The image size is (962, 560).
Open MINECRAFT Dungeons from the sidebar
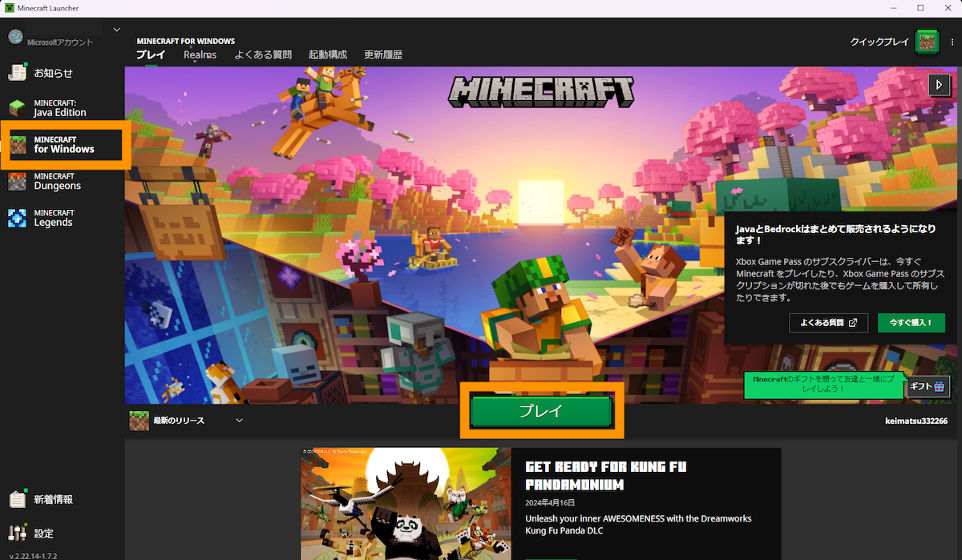[56, 181]
